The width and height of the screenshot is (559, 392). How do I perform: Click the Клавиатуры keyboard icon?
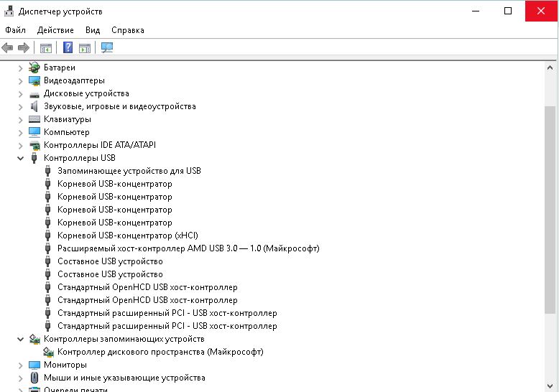(34, 119)
